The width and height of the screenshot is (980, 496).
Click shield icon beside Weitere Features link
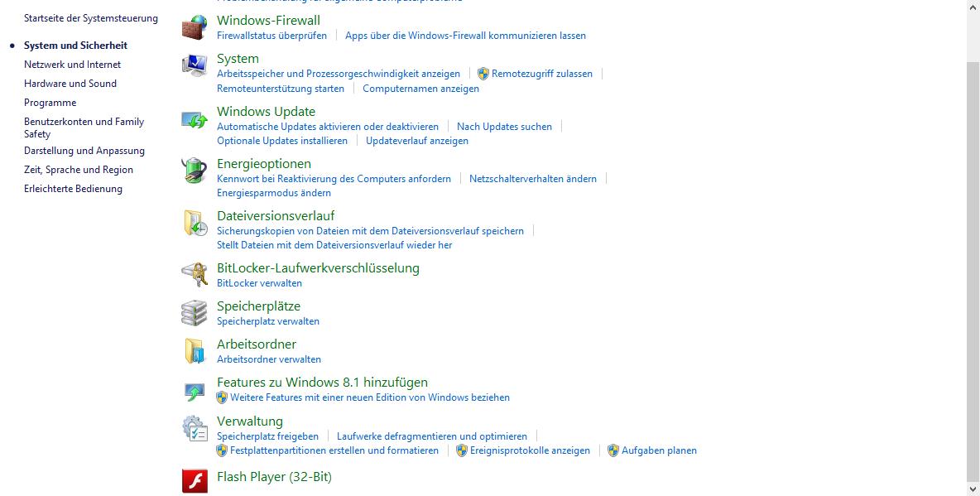click(x=222, y=397)
